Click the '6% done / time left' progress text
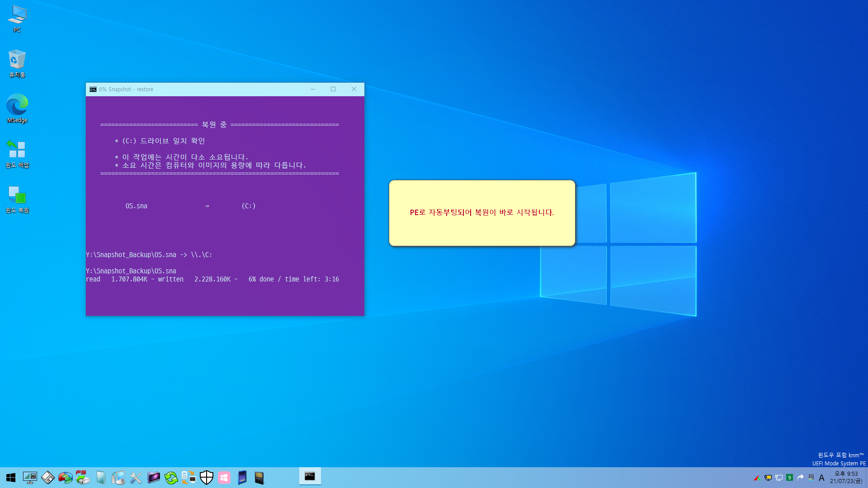868x488 pixels. click(293, 279)
